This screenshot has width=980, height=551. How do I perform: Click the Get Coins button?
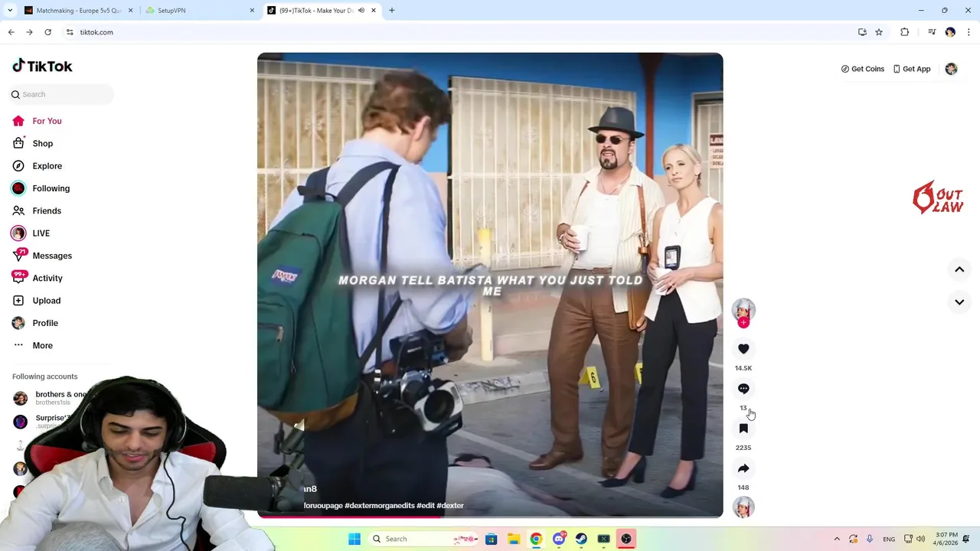coord(863,69)
